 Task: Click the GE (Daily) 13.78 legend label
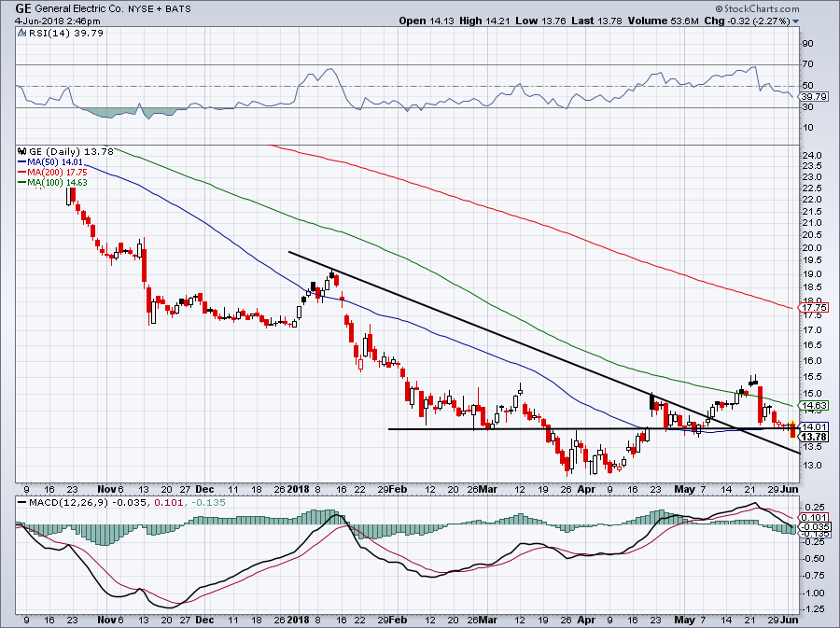[71, 151]
